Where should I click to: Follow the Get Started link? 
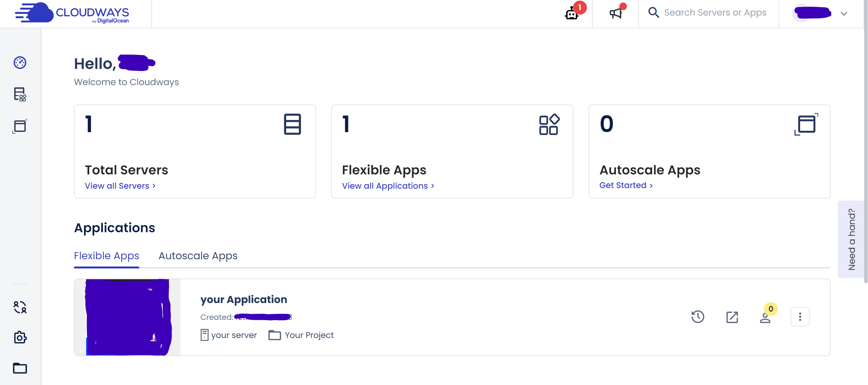click(x=626, y=185)
